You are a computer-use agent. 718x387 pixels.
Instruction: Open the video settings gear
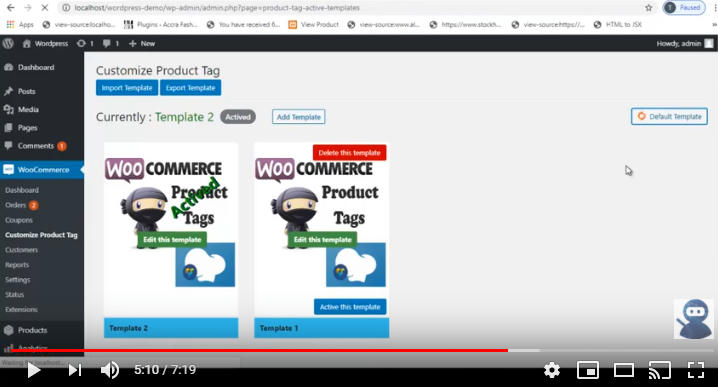(551, 370)
